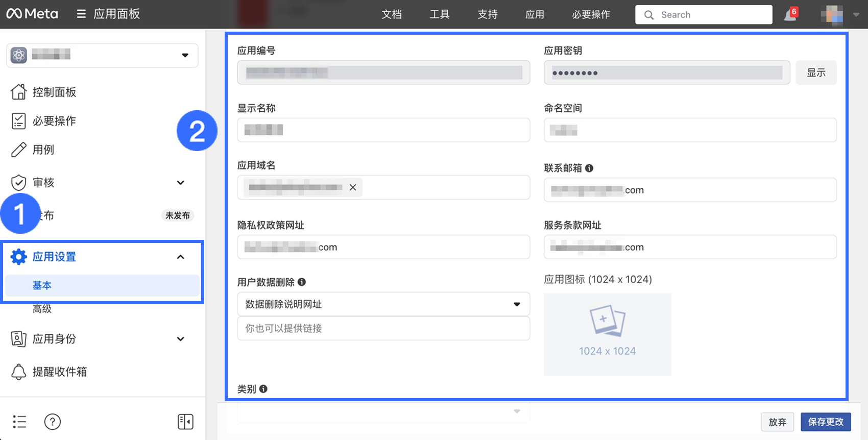
Task: Select 高级 under 应用设置
Action: click(42, 309)
